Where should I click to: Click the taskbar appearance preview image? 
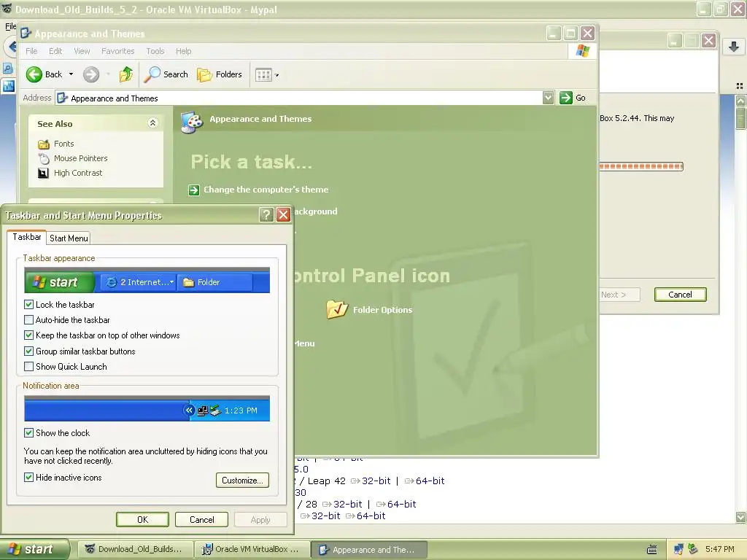pos(147,280)
